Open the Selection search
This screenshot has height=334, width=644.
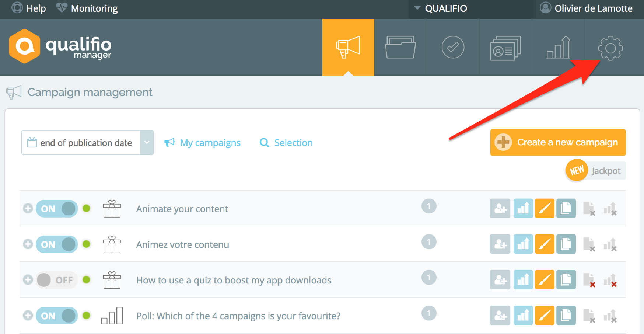point(286,143)
